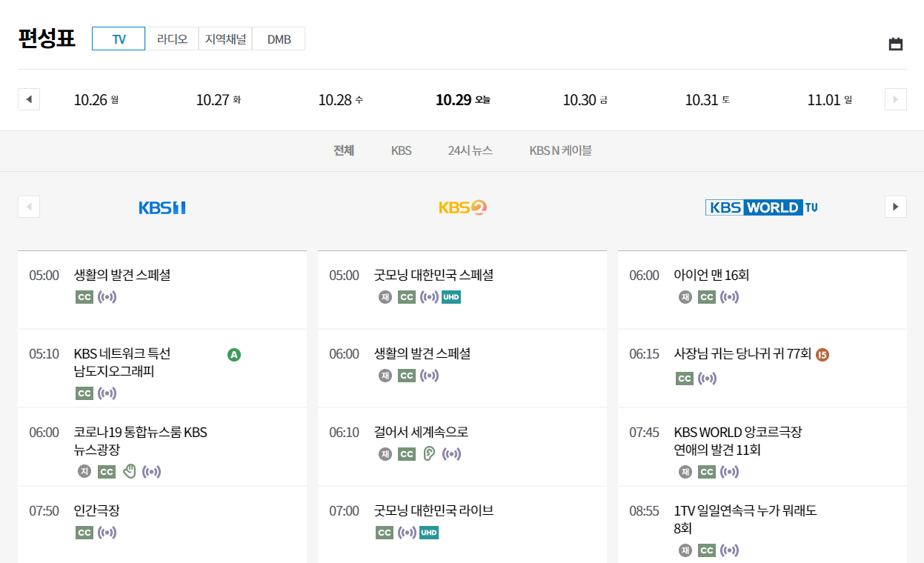This screenshot has height=563, width=924.
Task: Open program 1TV 일일연속극 누가 뭐래도
Action: click(745, 519)
